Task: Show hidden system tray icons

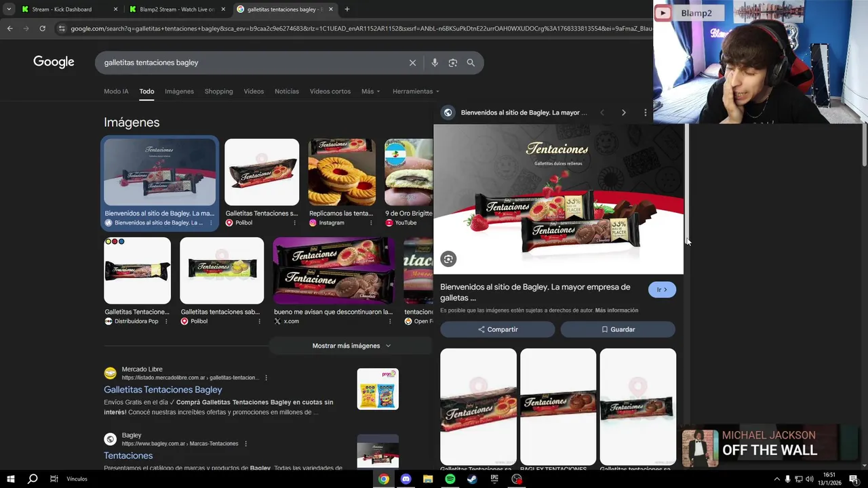Action: (776, 479)
